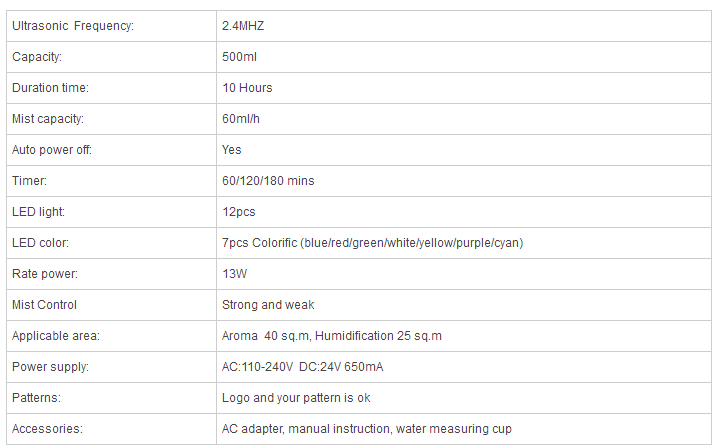The height and width of the screenshot is (446, 712).
Task: Click the Auto power off label
Action: pos(52,150)
